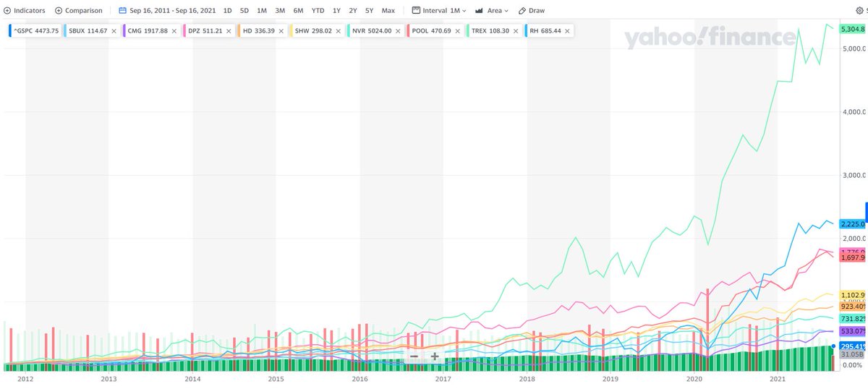Remove SBUX from the comparison
Screen dimensions: 868x389
pyautogui.click(x=114, y=31)
